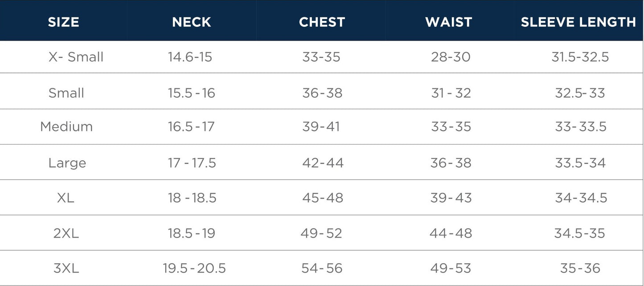Select the Large size row label

tap(67, 163)
